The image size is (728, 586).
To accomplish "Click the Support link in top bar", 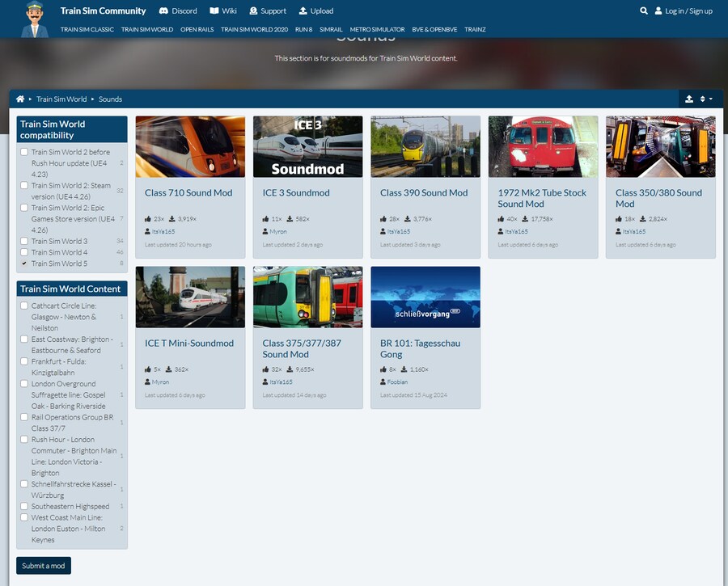I will [268, 11].
